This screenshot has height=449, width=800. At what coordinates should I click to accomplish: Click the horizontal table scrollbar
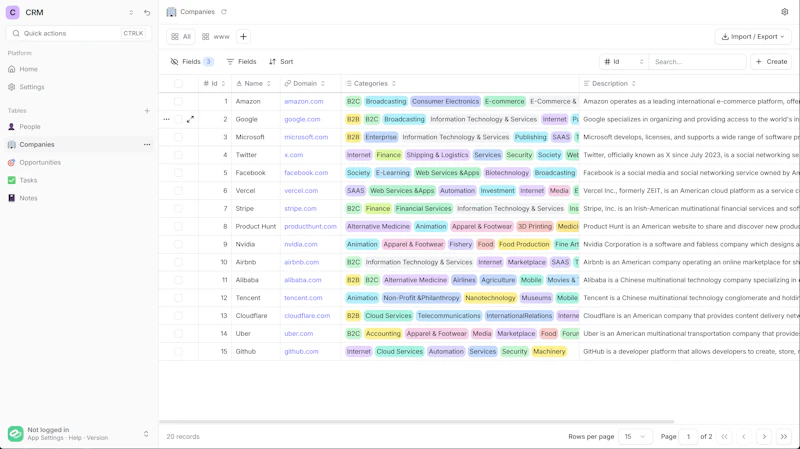(417, 422)
